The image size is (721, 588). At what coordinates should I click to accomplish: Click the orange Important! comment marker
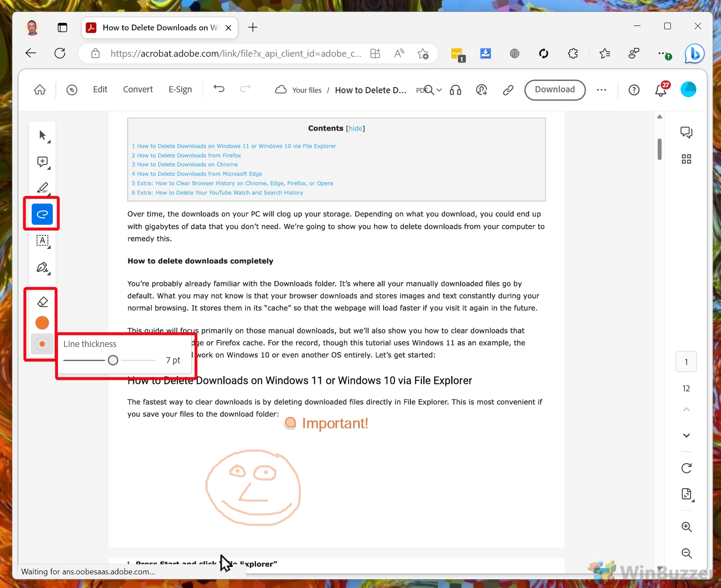tap(290, 423)
